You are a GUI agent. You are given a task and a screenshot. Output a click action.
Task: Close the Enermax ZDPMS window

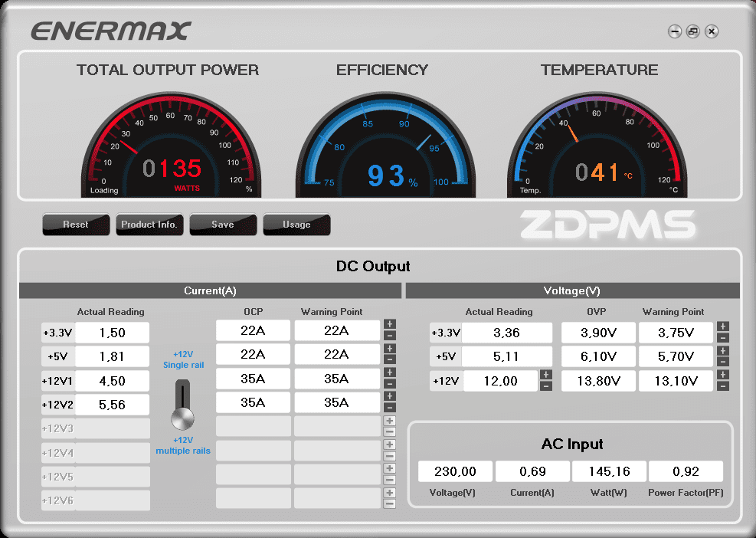point(712,31)
